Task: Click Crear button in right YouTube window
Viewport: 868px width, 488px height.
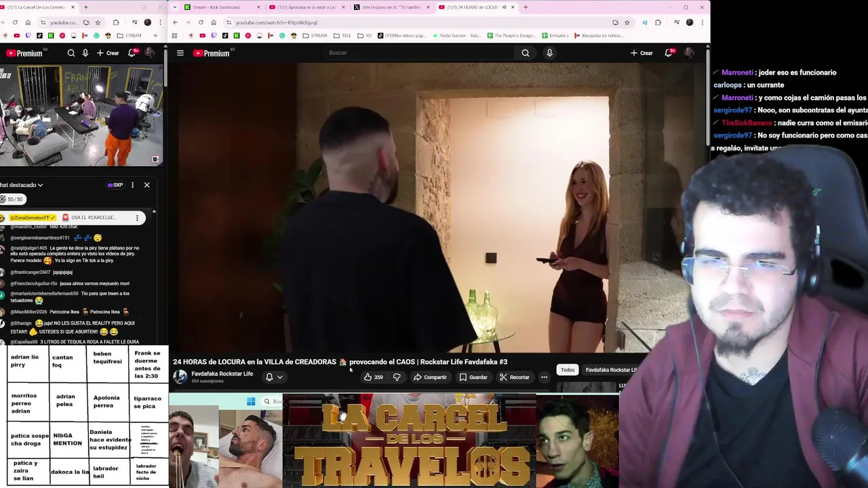Action: (642, 53)
